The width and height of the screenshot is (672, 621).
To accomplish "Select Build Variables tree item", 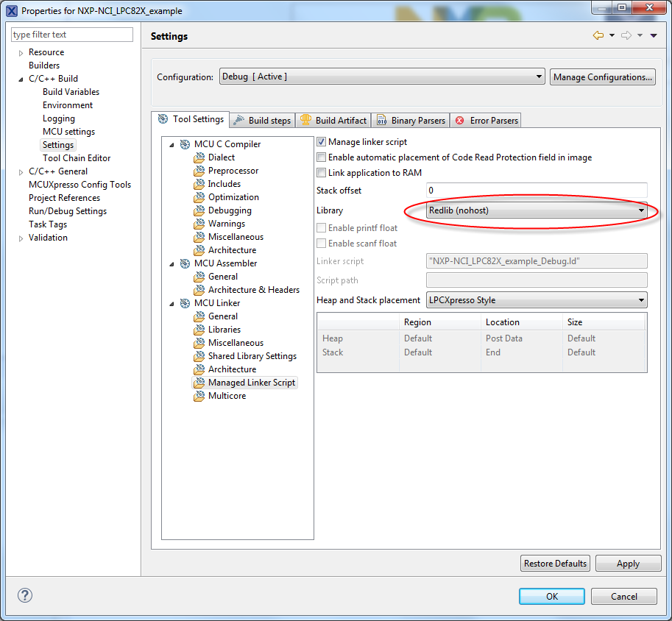I will click(71, 92).
